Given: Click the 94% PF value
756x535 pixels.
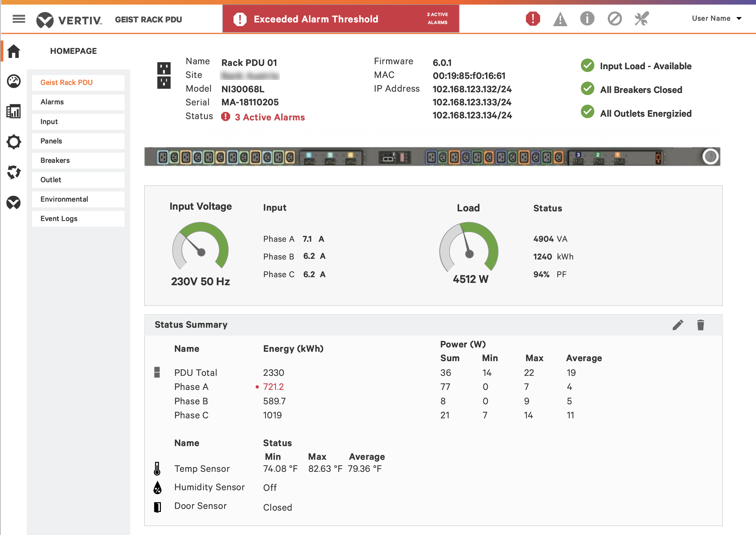Looking at the screenshot, I should (x=550, y=275).
